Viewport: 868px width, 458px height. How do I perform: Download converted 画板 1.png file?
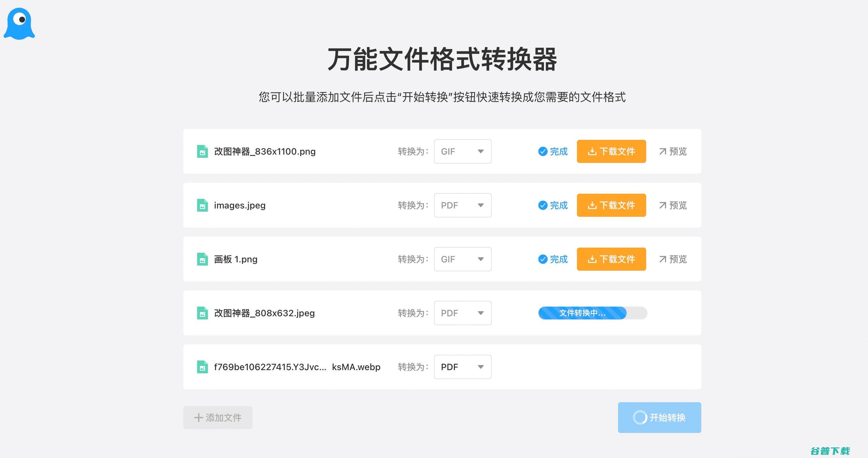coord(611,259)
